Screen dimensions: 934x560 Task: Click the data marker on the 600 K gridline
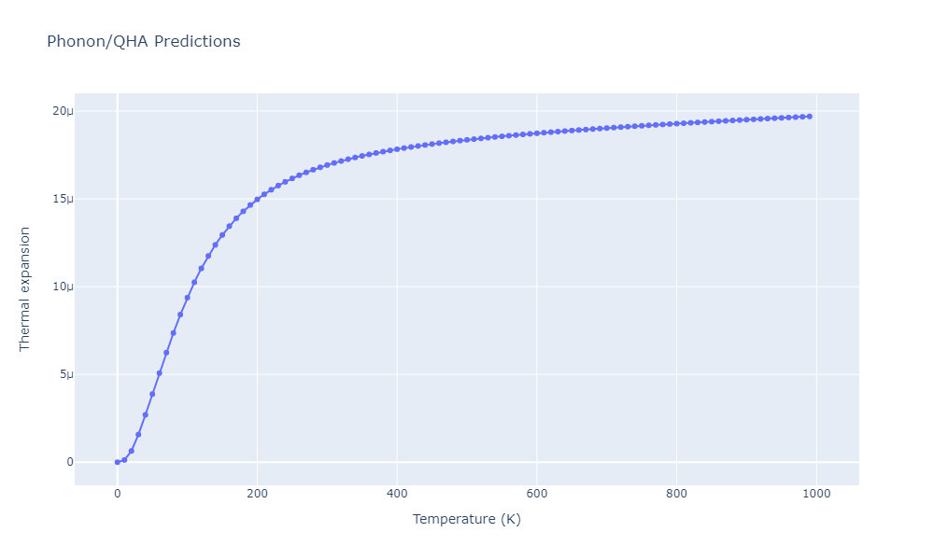point(537,133)
